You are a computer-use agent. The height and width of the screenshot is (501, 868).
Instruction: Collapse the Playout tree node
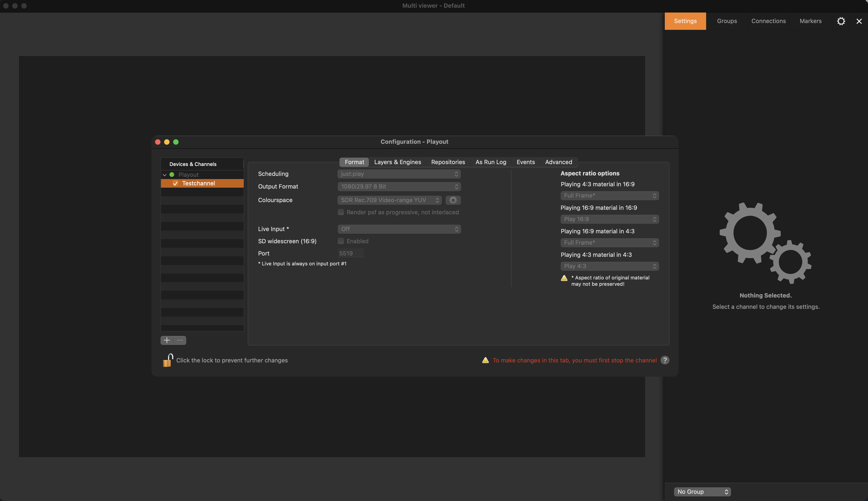tap(165, 175)
